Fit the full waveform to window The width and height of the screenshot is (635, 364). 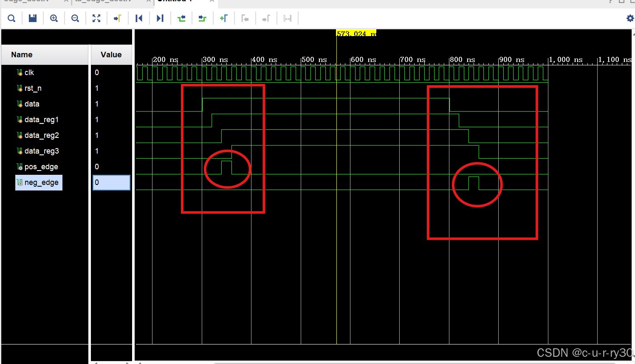pyautogui.click(x=96, y=18)
